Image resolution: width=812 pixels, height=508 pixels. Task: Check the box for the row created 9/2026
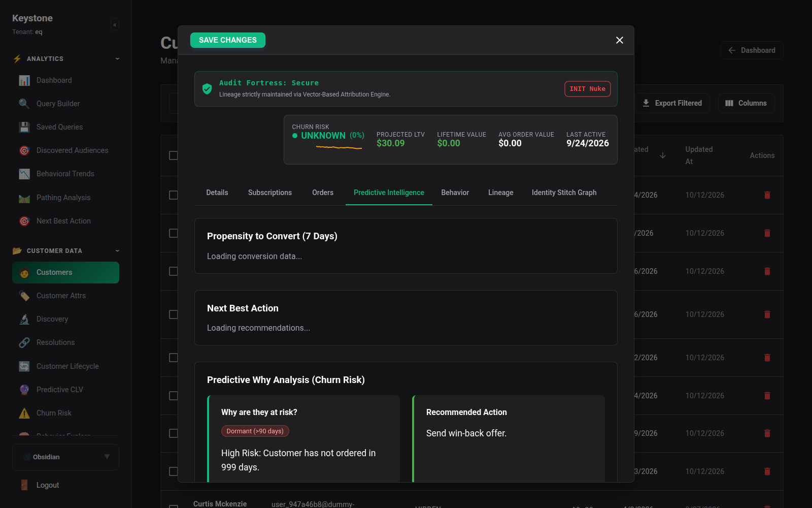point(174,433)
